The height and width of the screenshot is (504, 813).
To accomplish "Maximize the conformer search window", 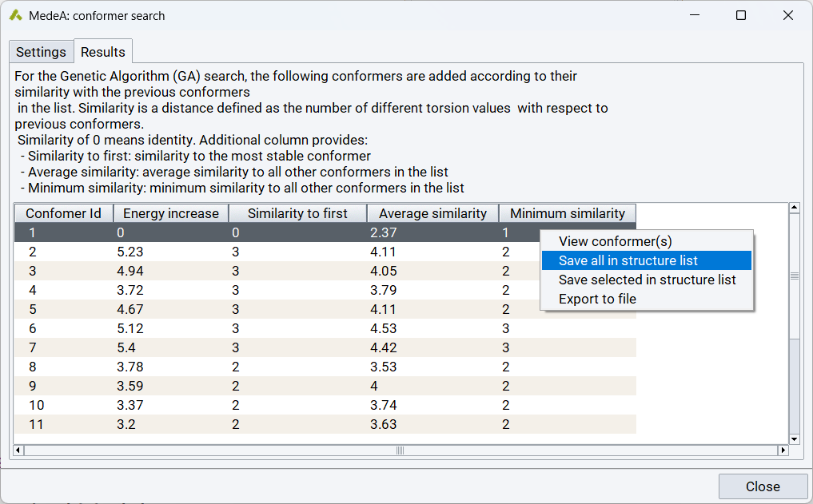I will (x=741, y=15).
